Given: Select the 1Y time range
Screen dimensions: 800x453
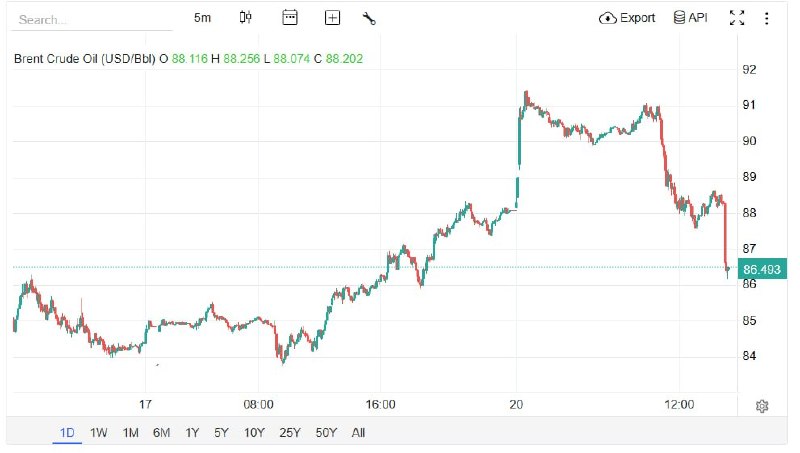Looking at the screenshot, I should [192, 433].
